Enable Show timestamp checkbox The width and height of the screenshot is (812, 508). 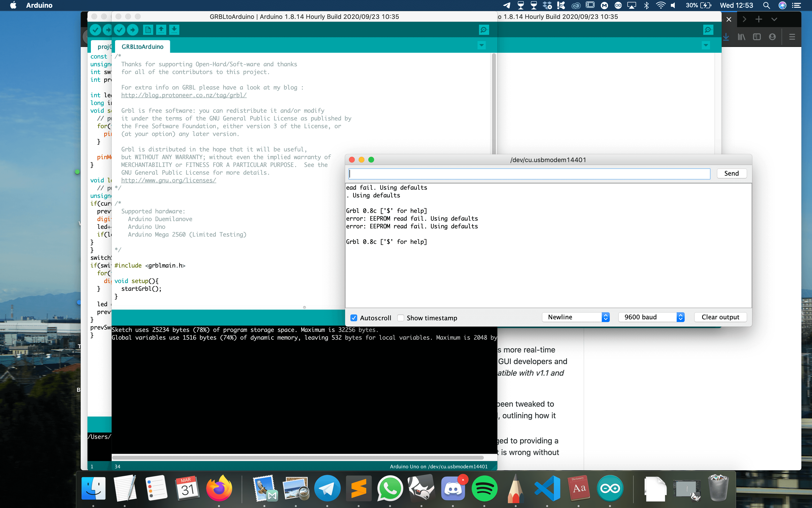click(x=401, y=318)
